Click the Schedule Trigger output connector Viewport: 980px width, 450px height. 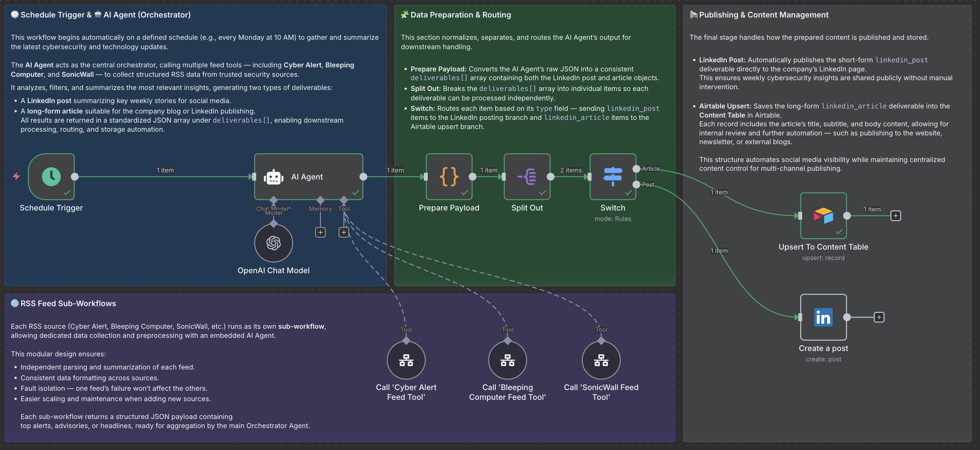click(x=75, y=176)
